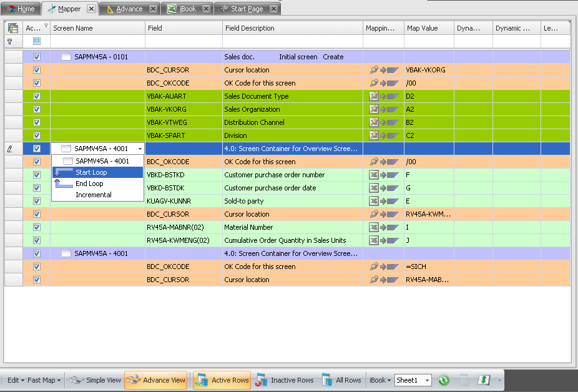Viewport: 578px width, 392px height.
Task: Switch to Simple View
Action: pyautogui.click(x=95, y=380)
